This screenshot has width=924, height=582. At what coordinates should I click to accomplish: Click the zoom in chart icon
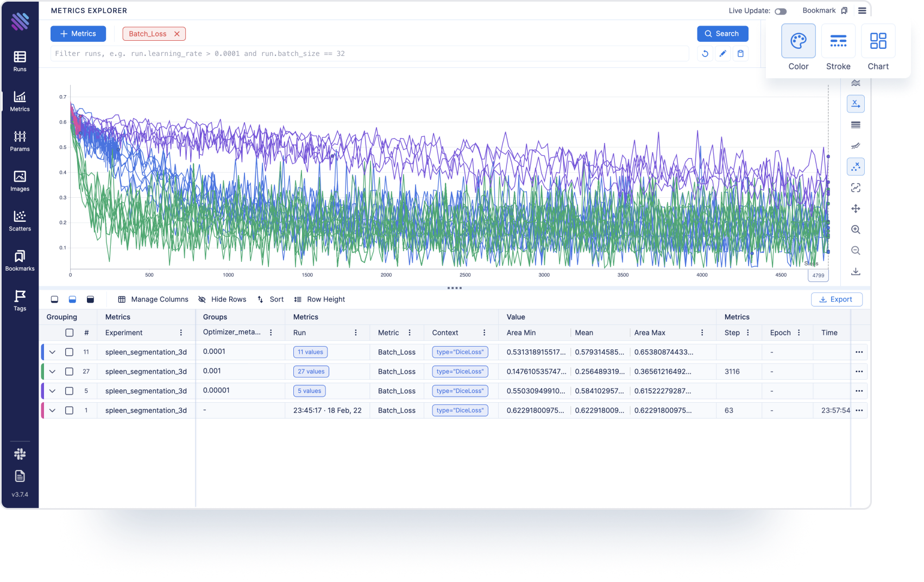pyautogui.click(x=856, y=230)
